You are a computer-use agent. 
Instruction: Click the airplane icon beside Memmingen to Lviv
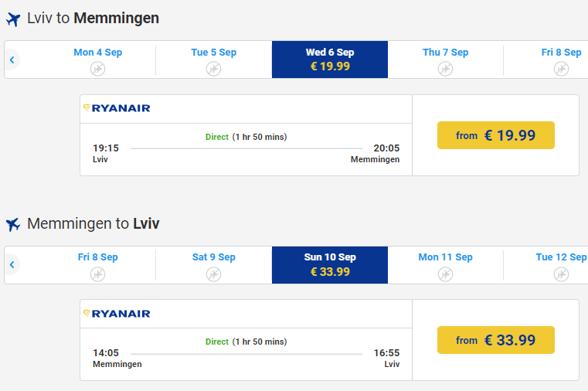[x=13, y=224]
